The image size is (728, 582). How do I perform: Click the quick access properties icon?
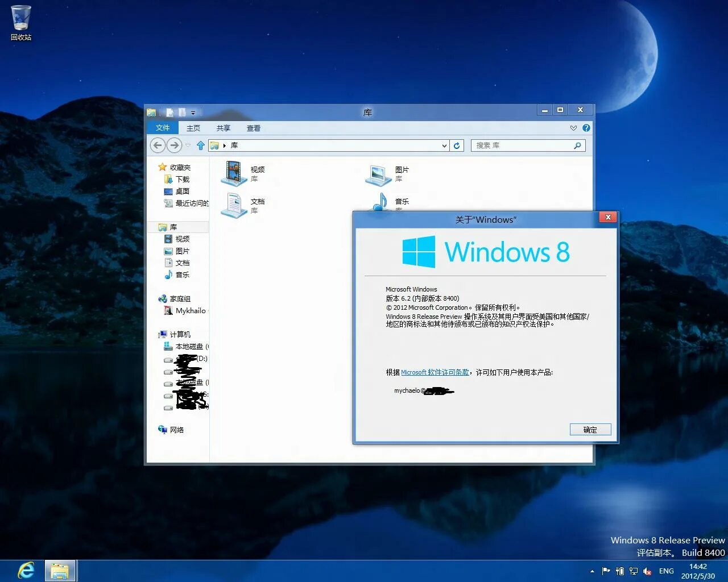pyautogui.click(x=169, y=113)
